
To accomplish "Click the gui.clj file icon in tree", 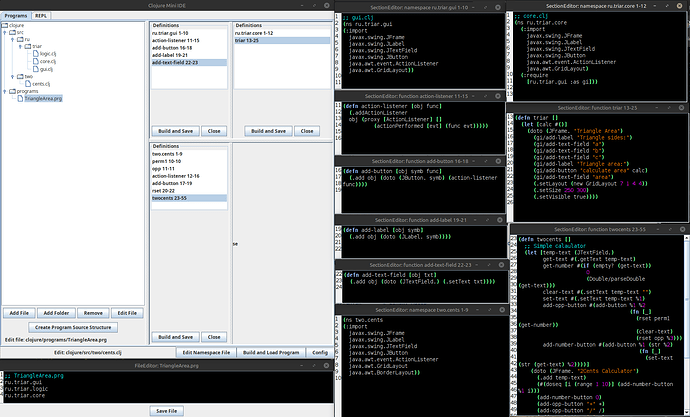I will point(36,67).
